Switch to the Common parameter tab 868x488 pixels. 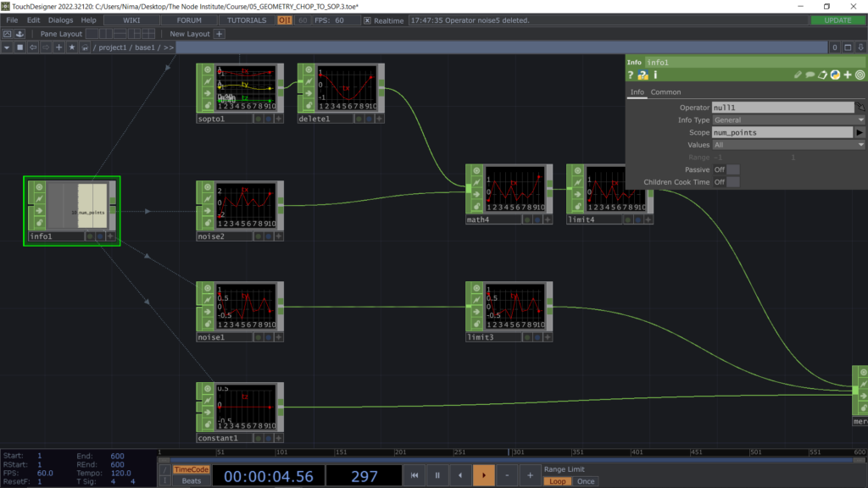[x=665, y=92]
